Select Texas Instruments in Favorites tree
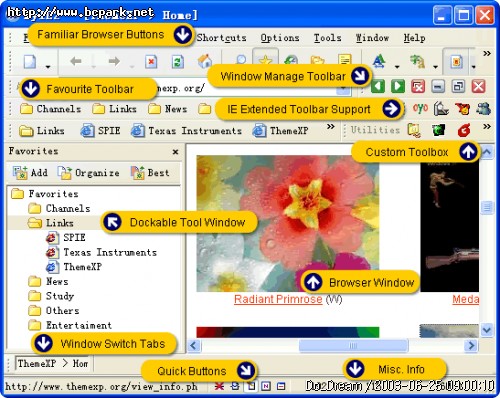500x398 pixels. coord(110,252)
